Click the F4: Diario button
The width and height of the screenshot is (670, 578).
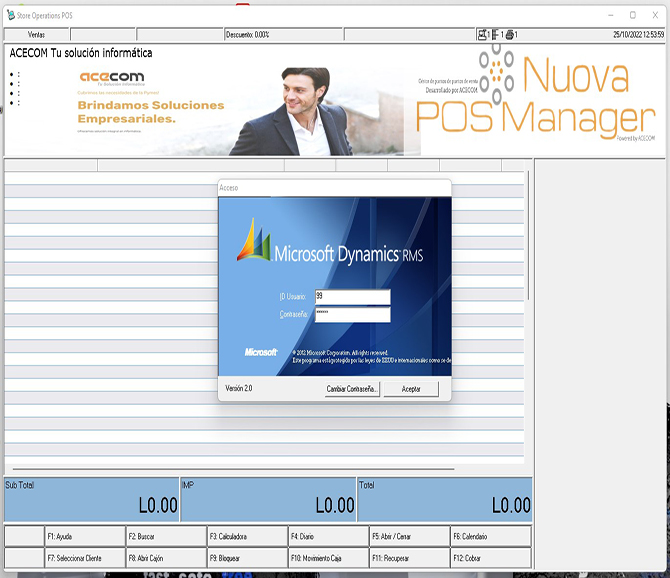coord(329,537)
